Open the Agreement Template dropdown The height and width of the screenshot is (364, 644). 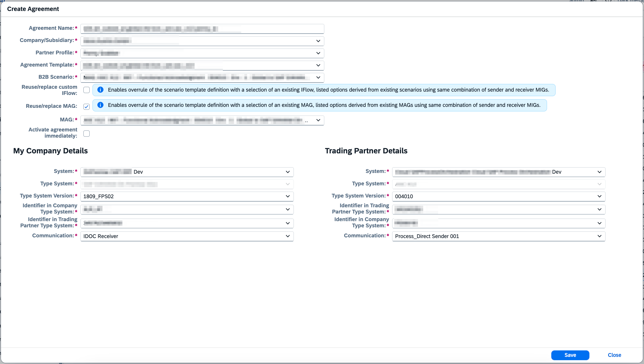pyautogui.click(x=318, y=65)
